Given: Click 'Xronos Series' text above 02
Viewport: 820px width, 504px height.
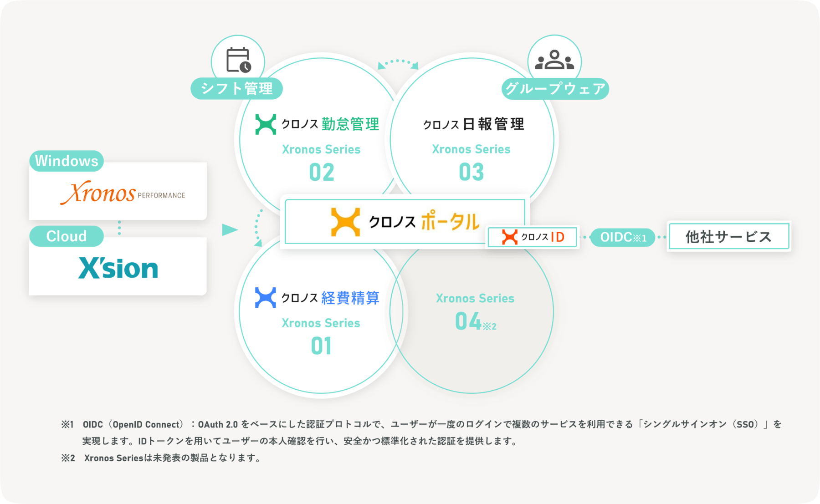Looking at the screenshot, I should [x=321, y=149].
